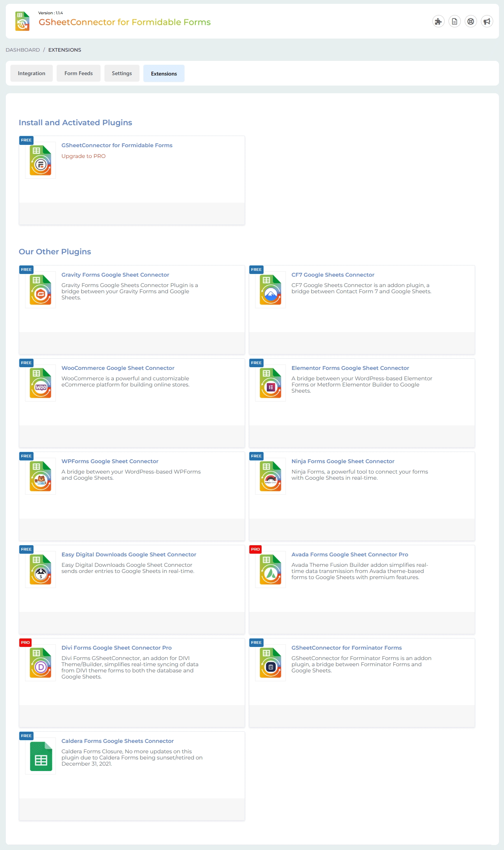Open the Gravity Forms Google Sheet Connector link
504x850 pixels.
pyautogui.click(x=115, y=275)
